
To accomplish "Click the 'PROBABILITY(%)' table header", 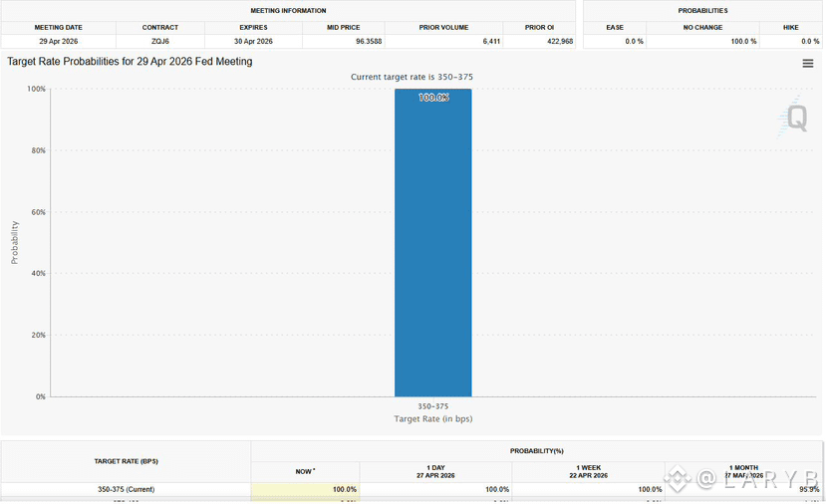I will coord(537,451).
